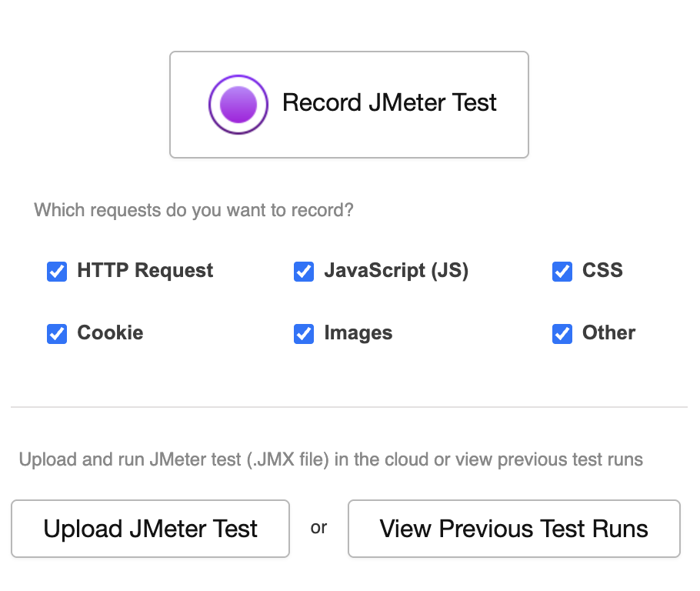Open View Previous Test Runs

pyautogui.click(x=515, y=529)
